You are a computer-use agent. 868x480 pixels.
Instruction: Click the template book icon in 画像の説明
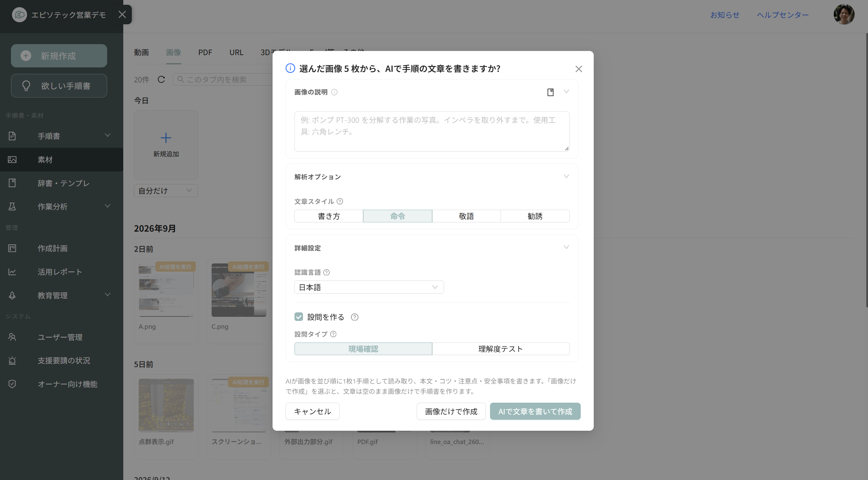click(x=550, y=92)
